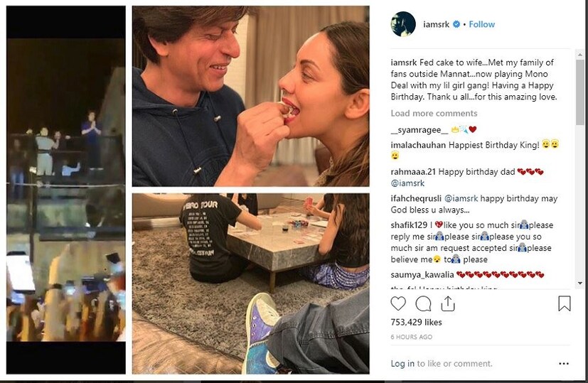Image resolution: width=588 pixels, height=383 pixels.
Task: Follow the iamsrk account
Action: point(481,24)
